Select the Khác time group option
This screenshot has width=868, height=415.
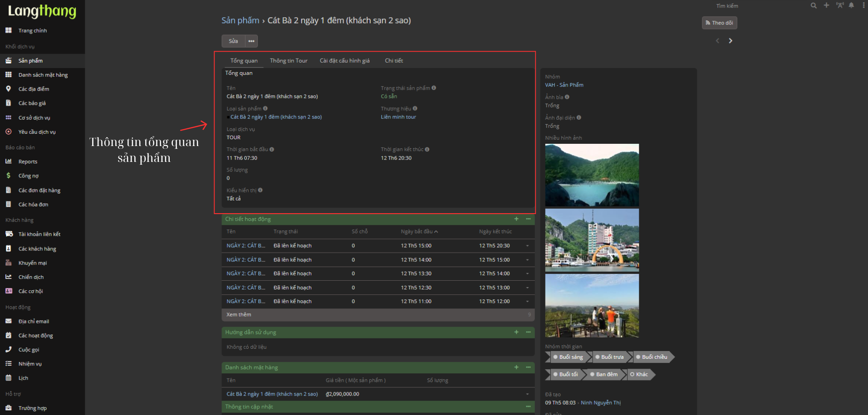point(639,375)
